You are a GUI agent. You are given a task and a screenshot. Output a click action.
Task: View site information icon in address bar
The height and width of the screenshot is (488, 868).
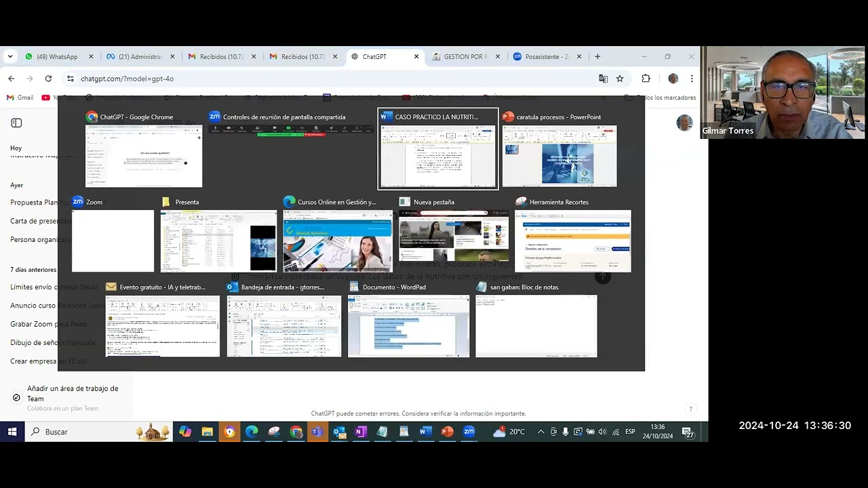pyautogui.click(x=71, y=79)
